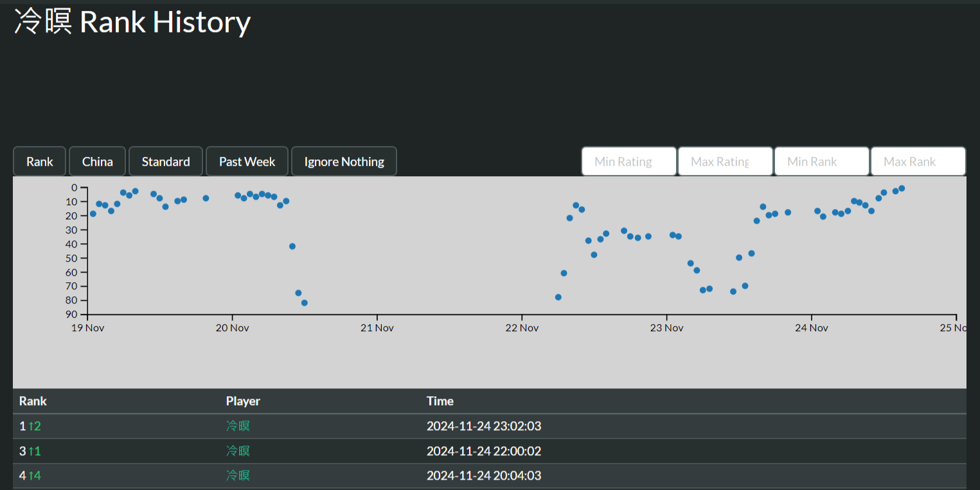Click the lowest data point near rank 82
The width and height of the screenshot is (980, 490).
305,303
